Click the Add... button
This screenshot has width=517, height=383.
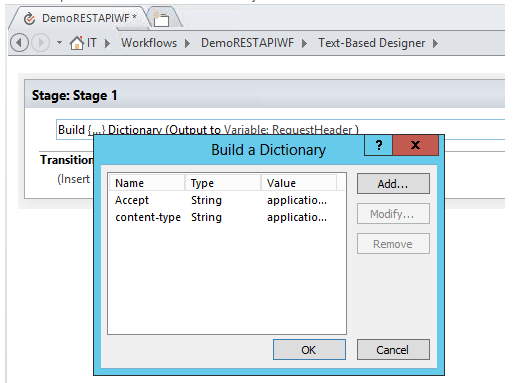pyautogui.click(x=393, y=184)
